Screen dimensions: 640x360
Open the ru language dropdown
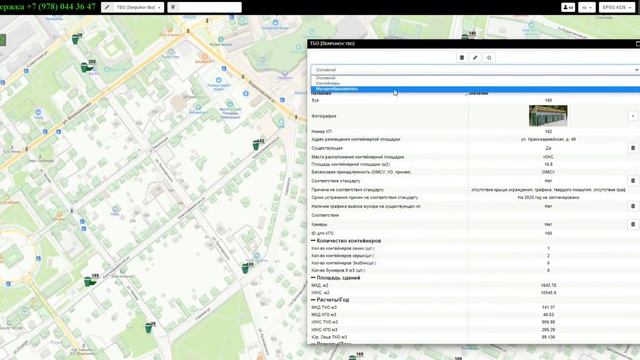[587, 7]
